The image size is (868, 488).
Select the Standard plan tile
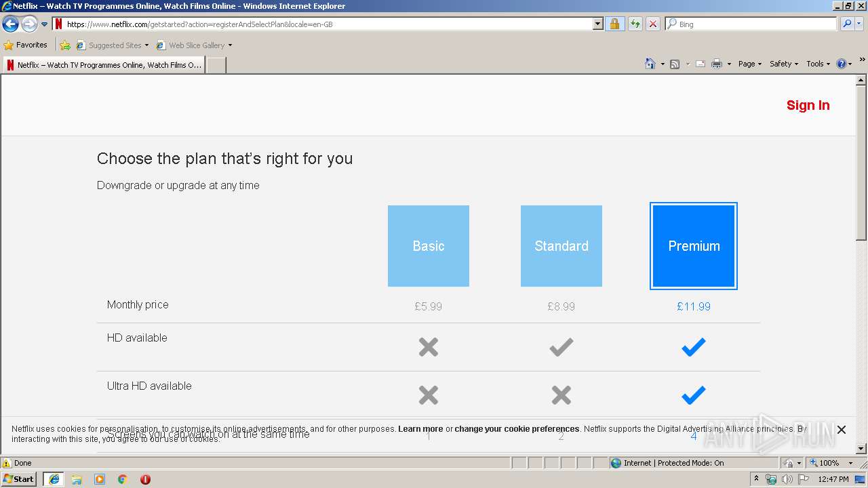[x=561, y=246]
